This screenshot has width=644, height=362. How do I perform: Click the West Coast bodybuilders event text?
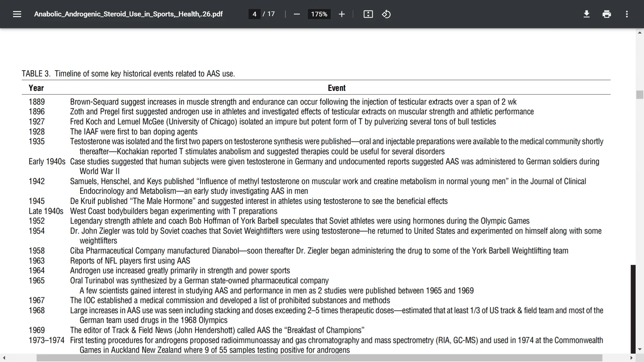point(173,211)
